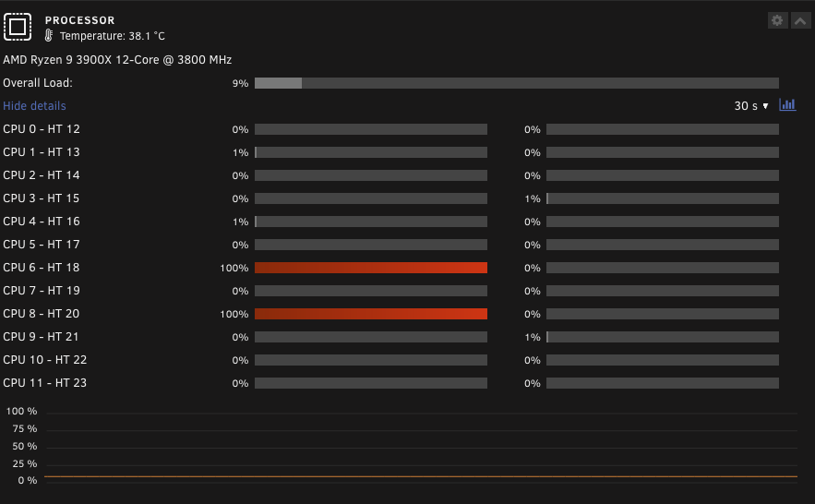
Task: Click the CPU 8 red load bar
Action: 371,314
